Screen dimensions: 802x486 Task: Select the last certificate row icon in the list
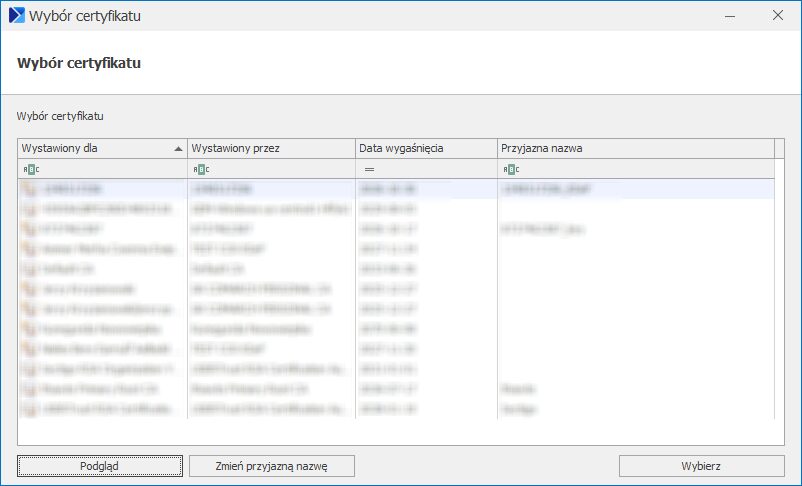pyautogui.click(x=30, y=409)
